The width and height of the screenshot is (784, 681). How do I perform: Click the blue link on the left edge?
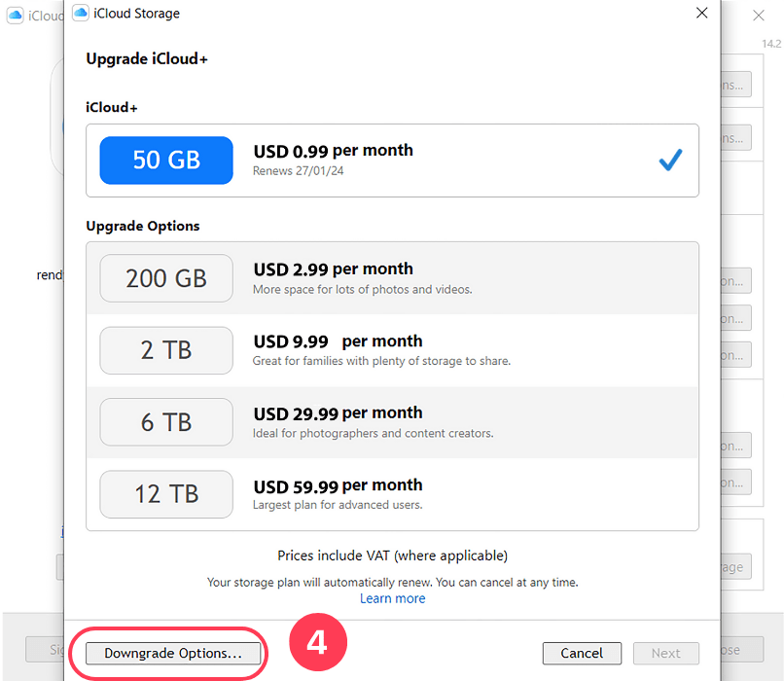(62, 532)
